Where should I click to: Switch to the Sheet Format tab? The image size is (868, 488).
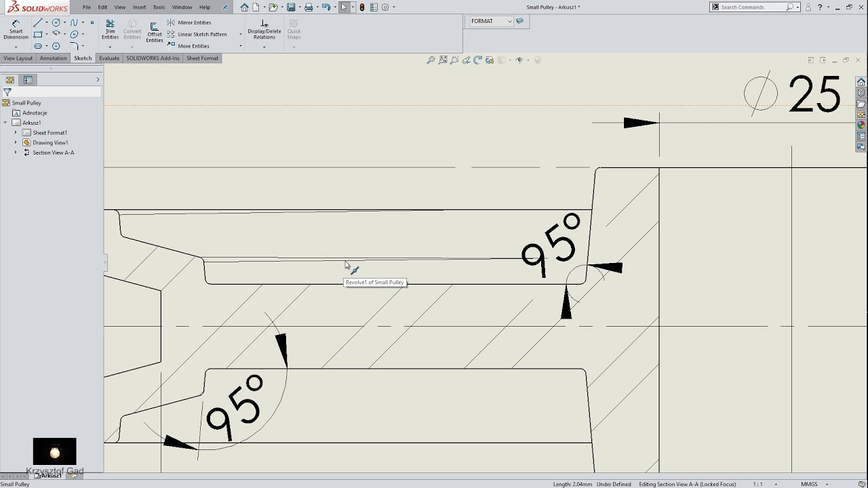(x=203, y=58)
